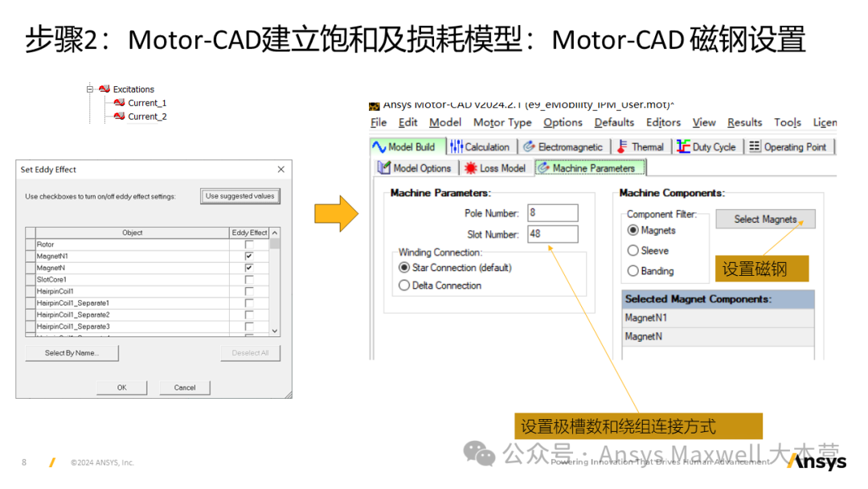
Task: Click the Slot Number input field
Action: pos(552,234)
